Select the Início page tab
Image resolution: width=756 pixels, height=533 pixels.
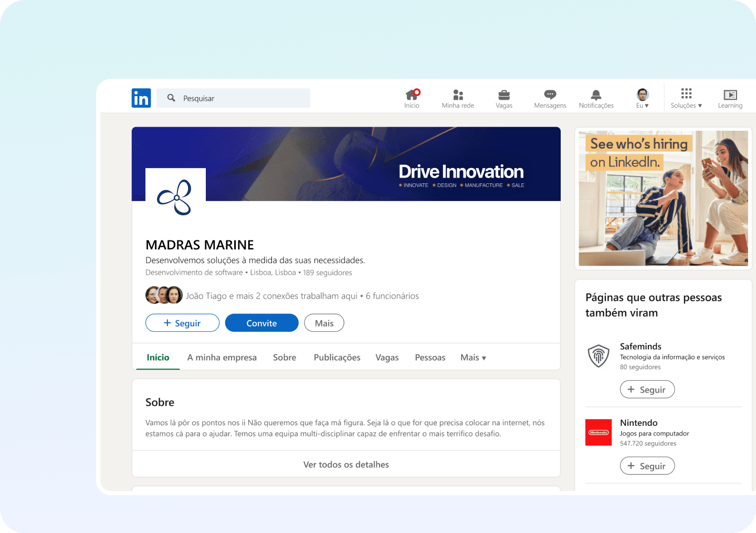(158, 358)
